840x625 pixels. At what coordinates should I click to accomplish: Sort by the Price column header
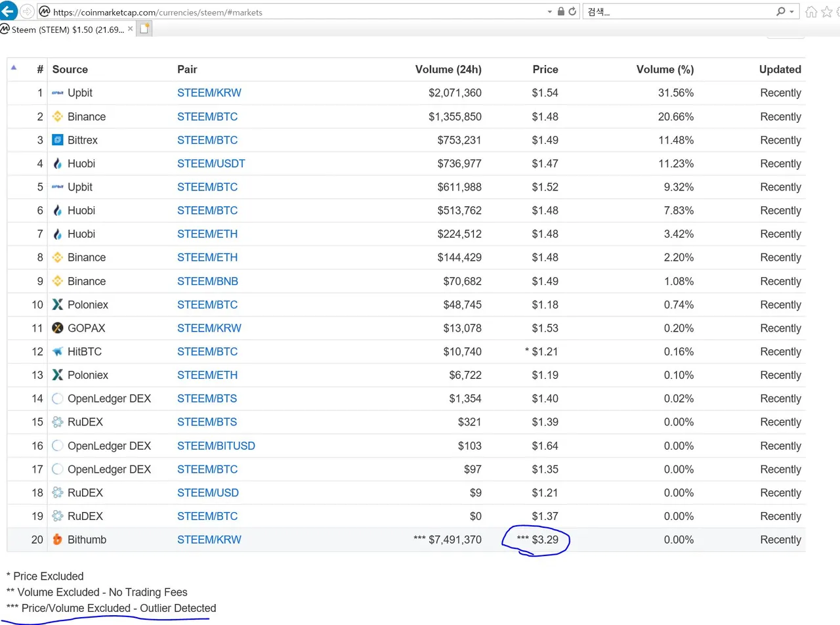pyautogui.click(x=545, y=70)
